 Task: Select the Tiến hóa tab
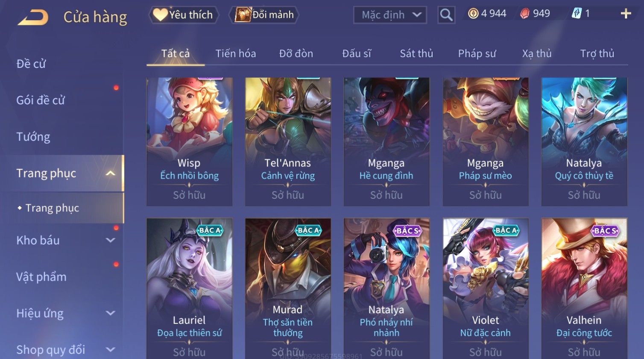click(x=236, y=53)
